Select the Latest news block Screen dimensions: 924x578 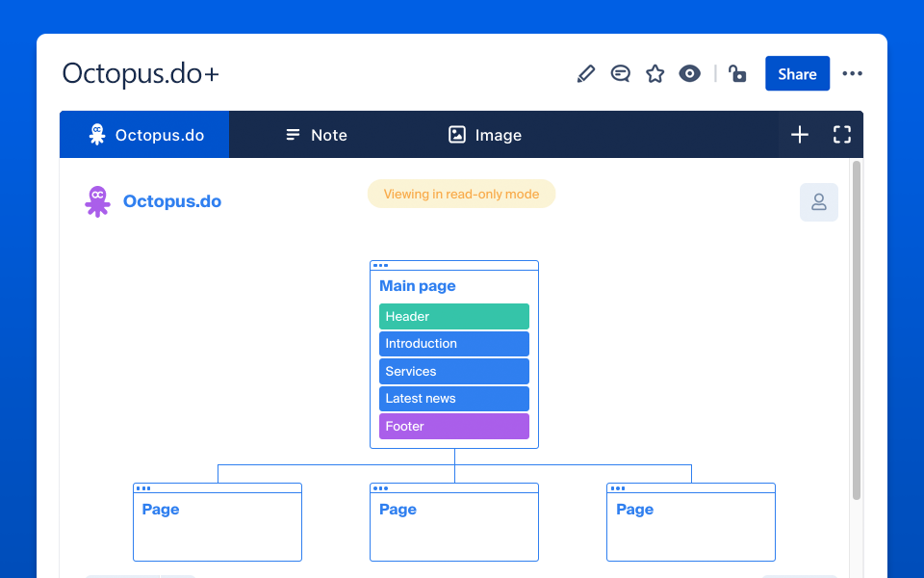point(454,399)
